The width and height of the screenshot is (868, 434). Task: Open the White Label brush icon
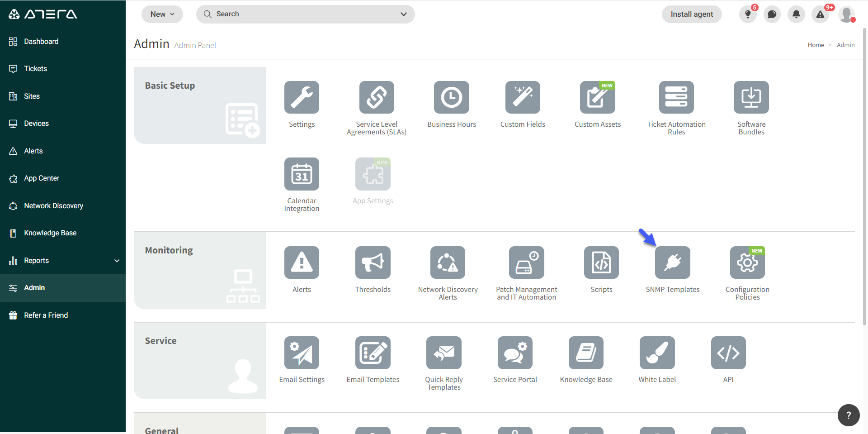[657, 353]
